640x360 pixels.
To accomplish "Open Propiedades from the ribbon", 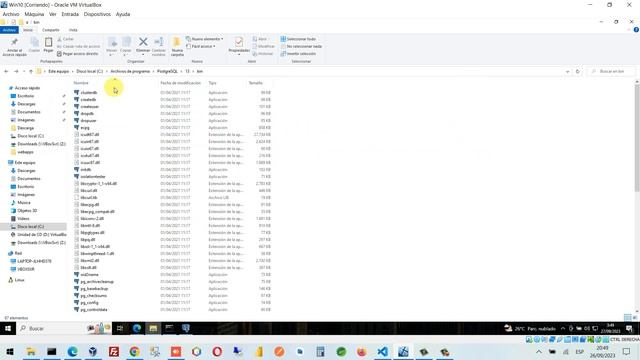I will [x=239, y=42].
